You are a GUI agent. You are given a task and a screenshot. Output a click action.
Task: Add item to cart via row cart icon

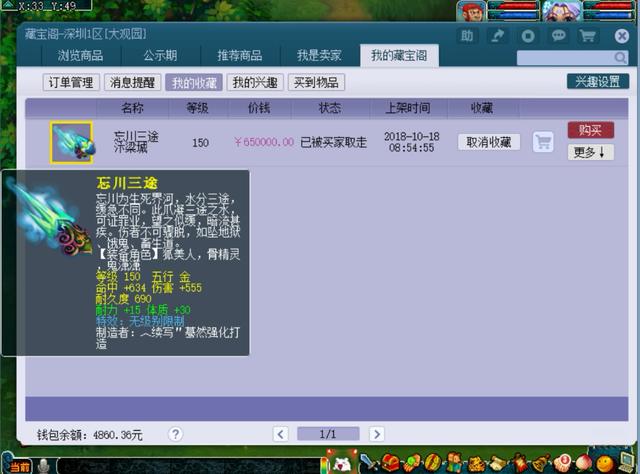click(543, 142)
